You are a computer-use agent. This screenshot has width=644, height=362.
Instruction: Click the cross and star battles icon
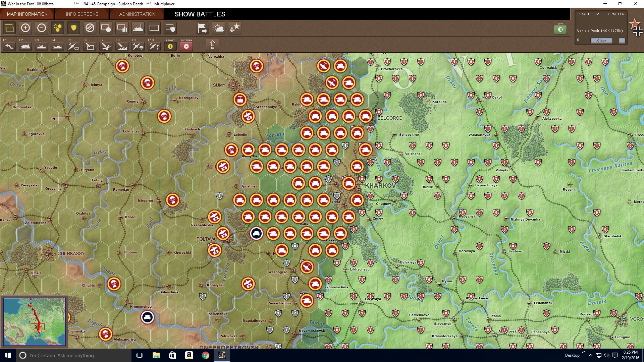tap(235, 28)
